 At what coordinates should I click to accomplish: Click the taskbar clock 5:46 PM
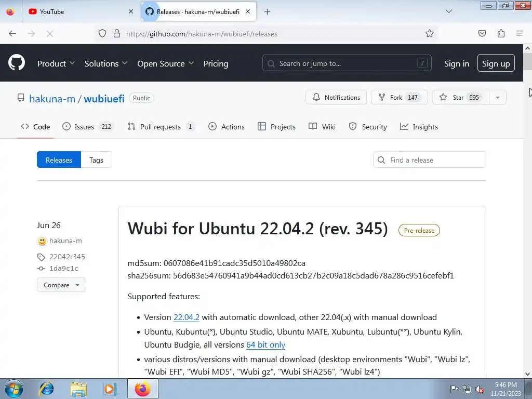tap(506, 389)
